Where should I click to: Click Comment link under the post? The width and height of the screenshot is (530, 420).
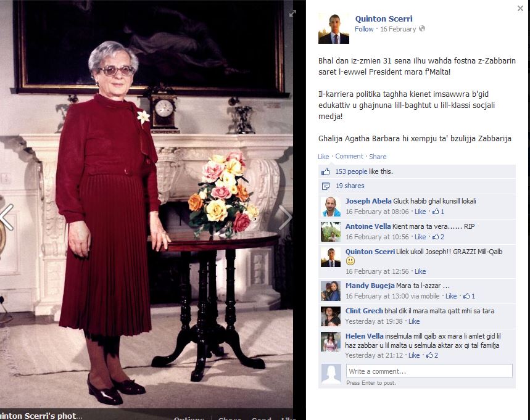coord(349,156)
